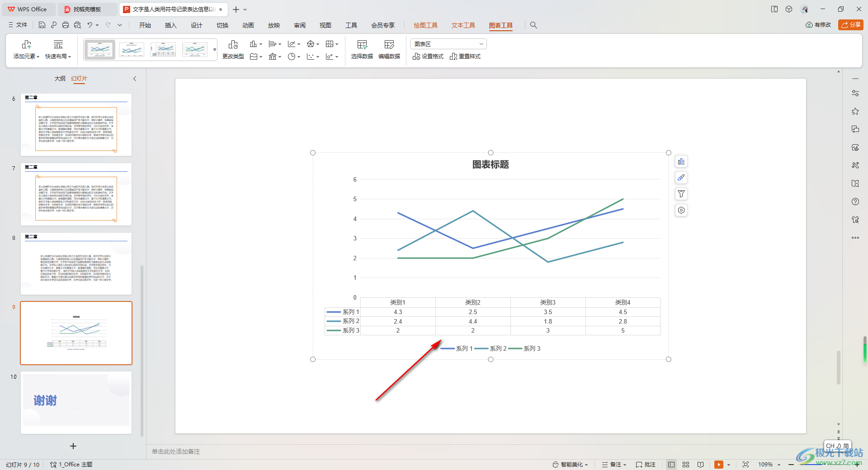This screenshot has height=470, width=868.
Task: Click the 批注 comment button in status bar
Action: tap(646, 465)
